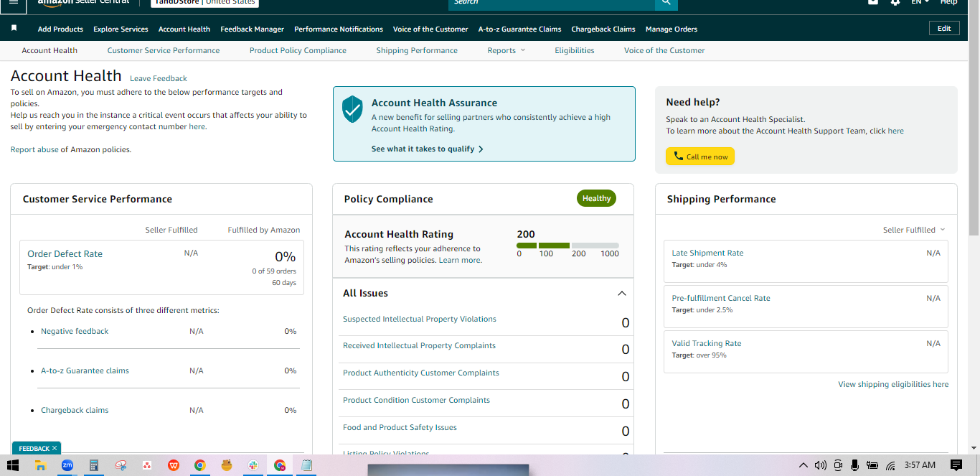Open Windows Start menu

pos(13,465)
